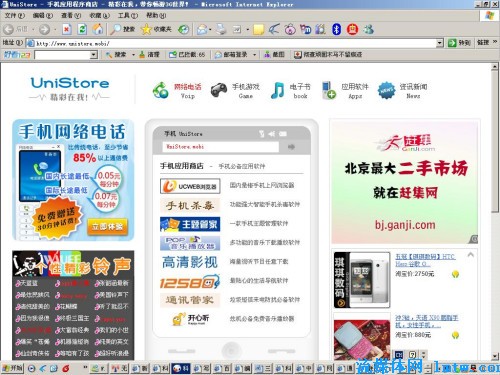Collapse the product list up chevron
The height and width of the screenshot is (375, 500).
tap(471, 255)
